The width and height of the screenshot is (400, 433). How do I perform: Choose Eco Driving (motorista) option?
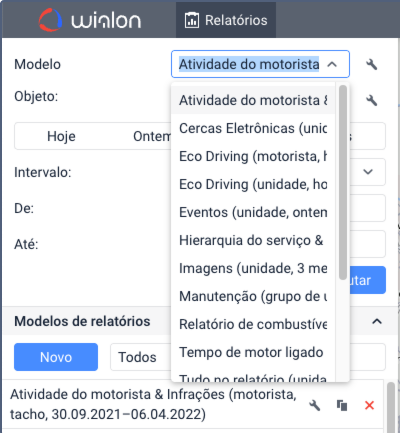click(x=253, y=156)
